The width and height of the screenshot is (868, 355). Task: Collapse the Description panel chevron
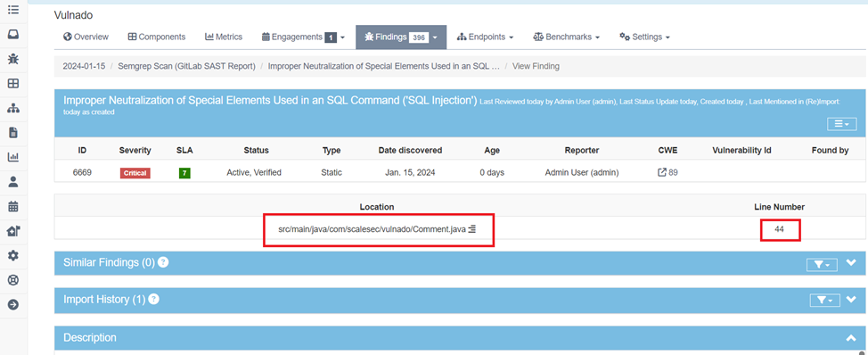[851, 337]
